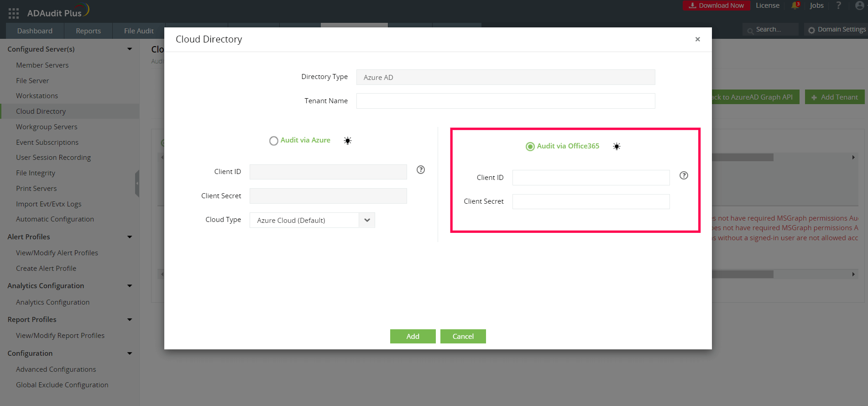Open Print Servers in sidebar

[37, 189]
